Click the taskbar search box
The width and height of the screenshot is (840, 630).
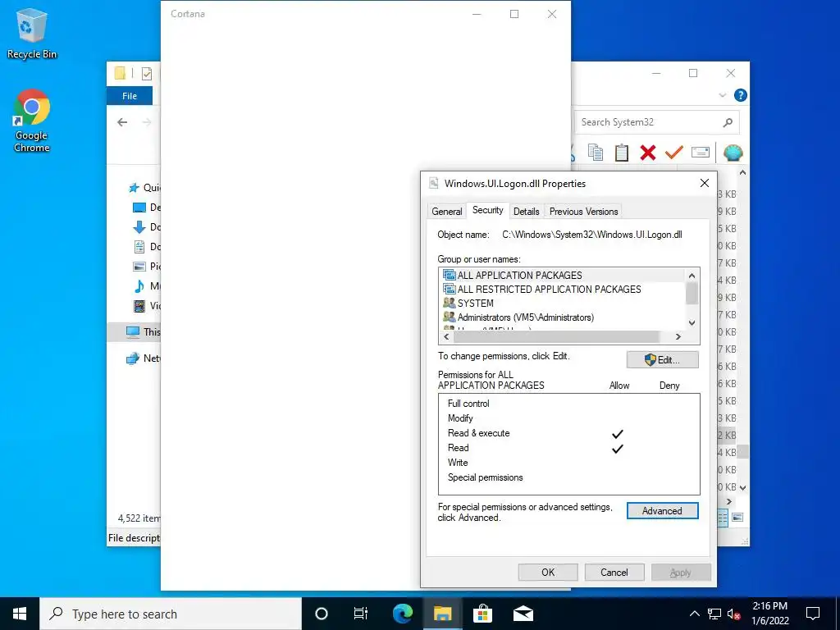(x=171, y=614)
